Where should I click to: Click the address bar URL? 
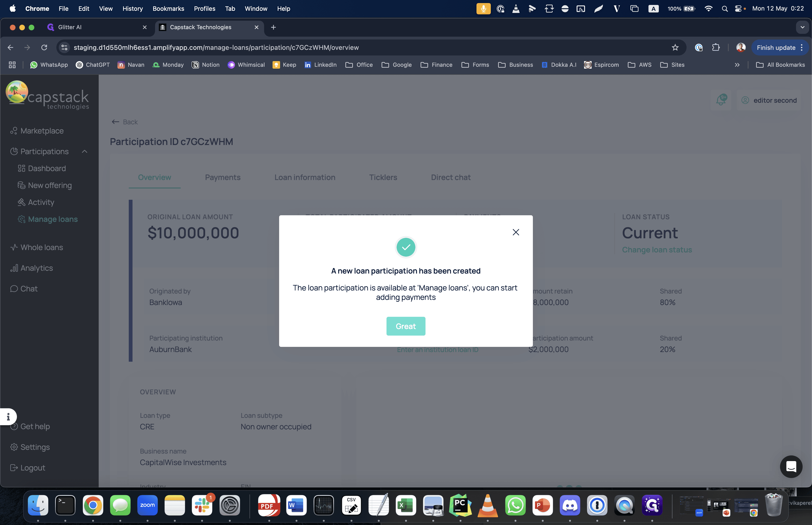coord(216,48)
